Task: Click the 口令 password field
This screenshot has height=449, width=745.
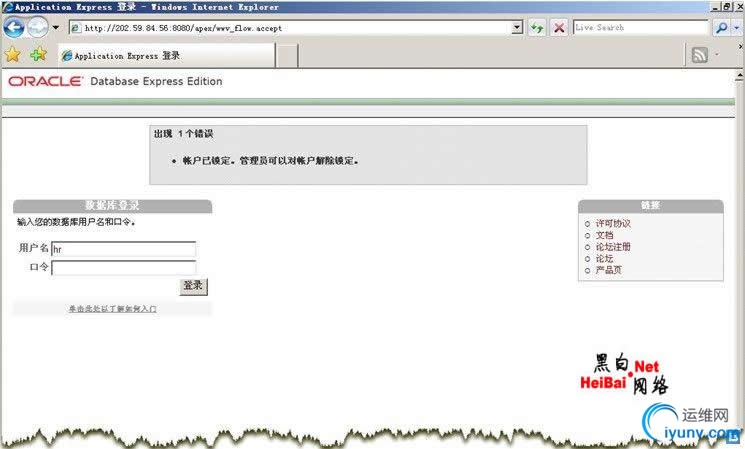Action: (x=124, y=268)
